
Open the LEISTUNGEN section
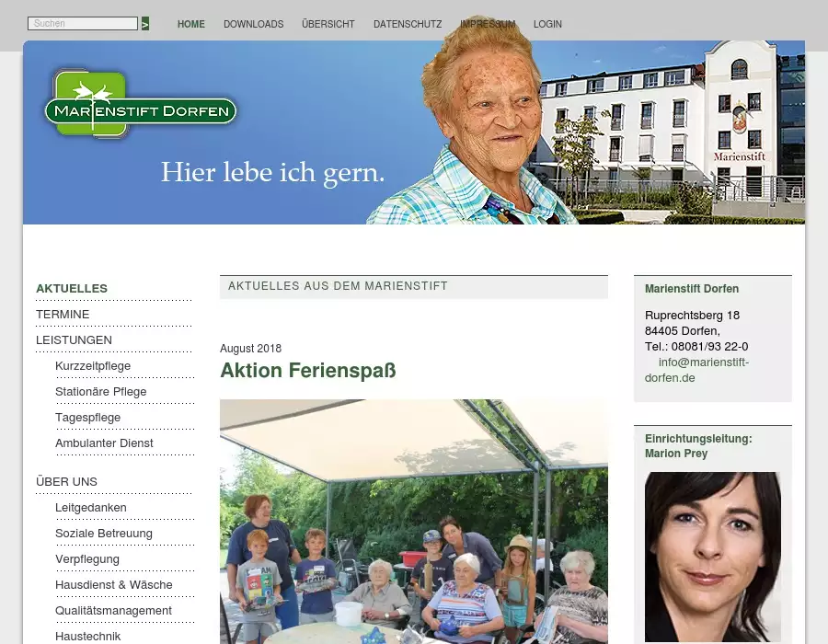[x=74, y=340]
